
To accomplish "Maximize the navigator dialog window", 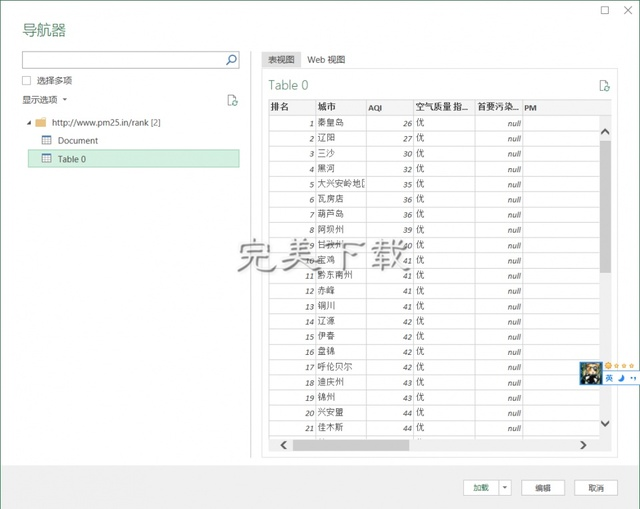I will coord(605,10).
